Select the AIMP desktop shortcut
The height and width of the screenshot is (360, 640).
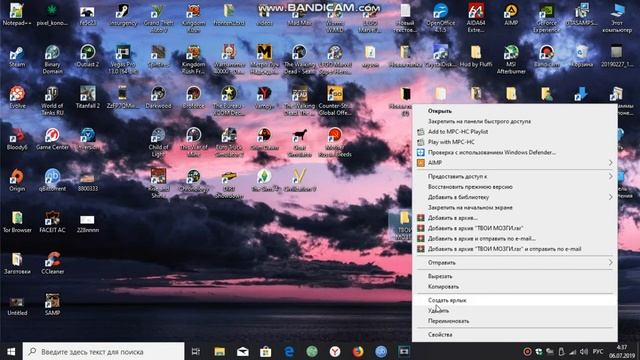pos(511,15)
